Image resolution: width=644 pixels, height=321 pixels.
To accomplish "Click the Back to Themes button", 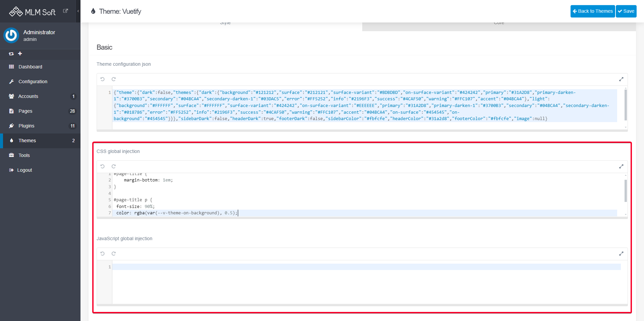I will point(592,11).
